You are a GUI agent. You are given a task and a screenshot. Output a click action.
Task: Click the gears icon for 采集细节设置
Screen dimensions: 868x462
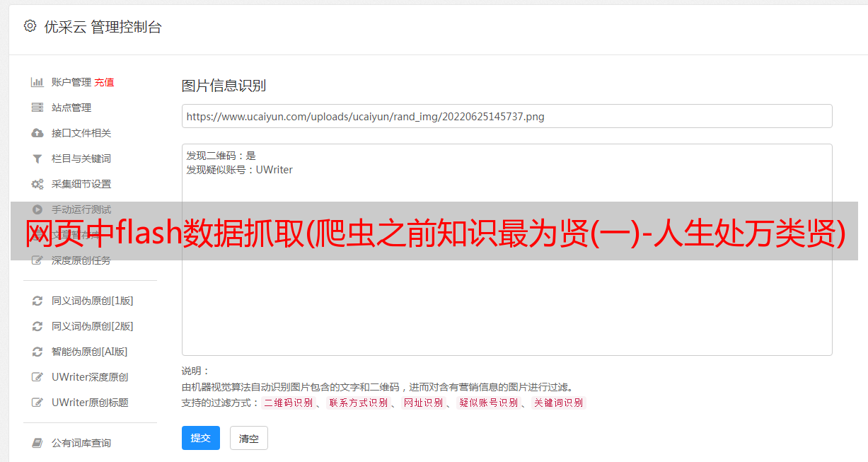(37, 184)
